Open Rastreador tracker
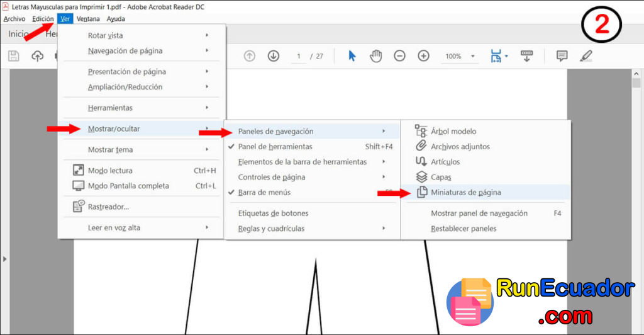 pos(142,207)
